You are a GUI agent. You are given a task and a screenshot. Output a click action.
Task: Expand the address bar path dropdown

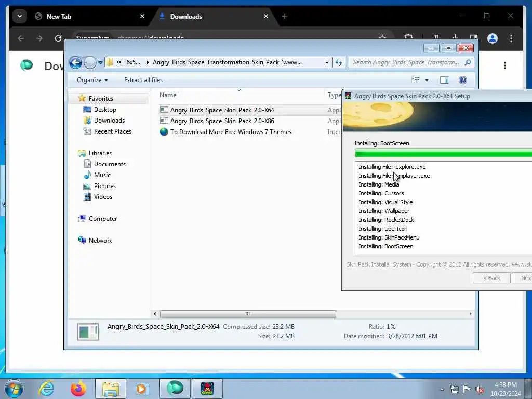(x=327, y=62)
